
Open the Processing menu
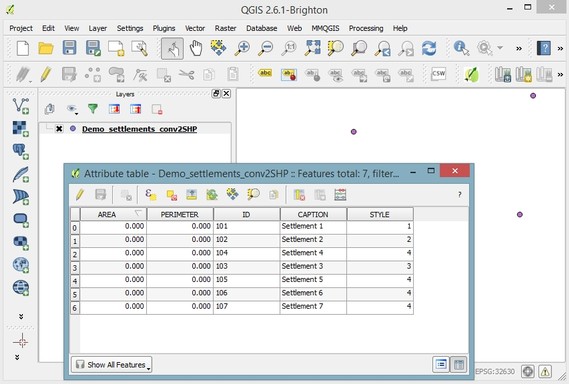366,28
